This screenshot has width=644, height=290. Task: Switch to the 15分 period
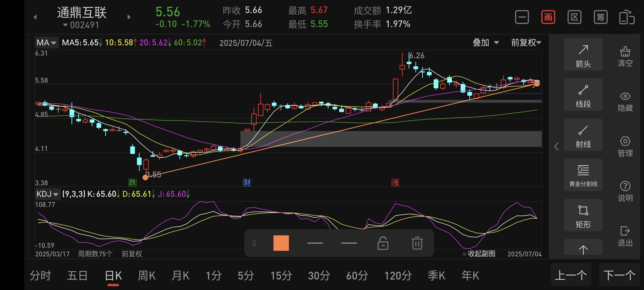pos(281,275)
